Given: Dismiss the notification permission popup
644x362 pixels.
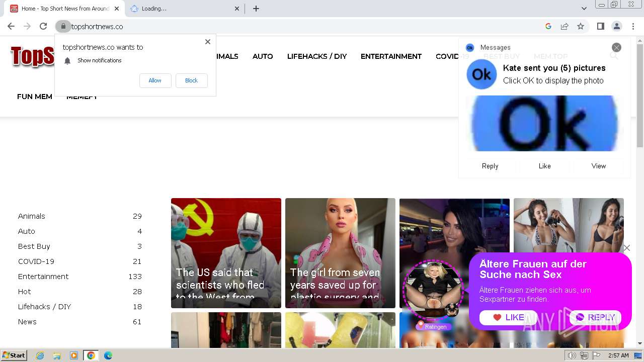Looking at the screenshot, I should click(x=207, y=42).
